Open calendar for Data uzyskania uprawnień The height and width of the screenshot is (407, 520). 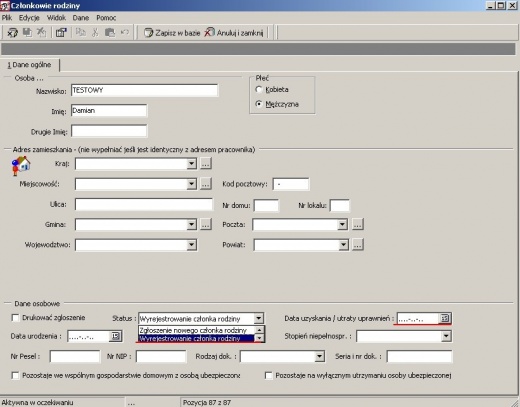click(x=445, y=318)
